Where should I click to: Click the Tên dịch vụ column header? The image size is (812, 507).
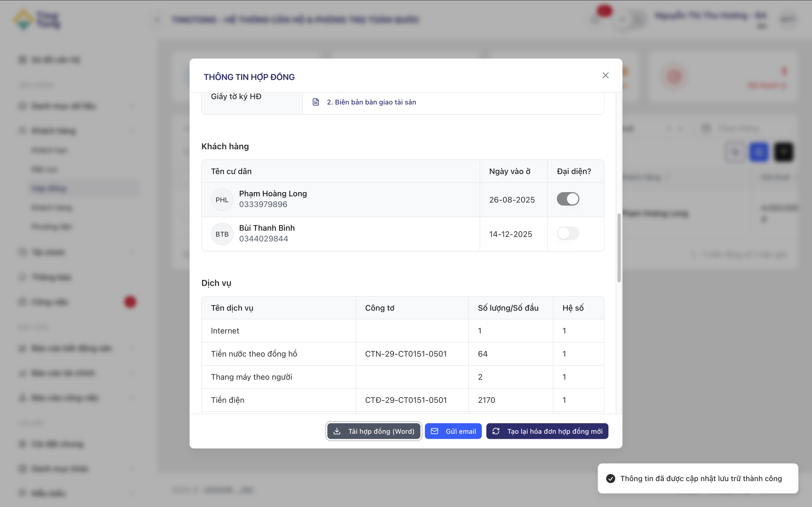(x=232, y=308)
